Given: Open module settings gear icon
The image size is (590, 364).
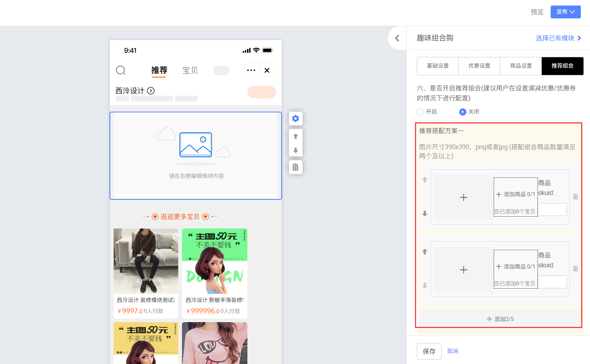Looking at the screenshot, I should (x=296, y=119).
